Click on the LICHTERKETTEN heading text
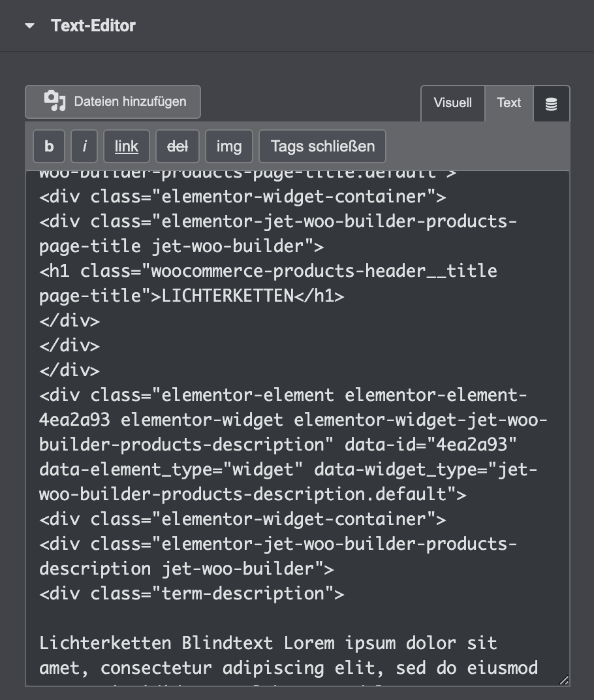The image size is (594, 700). (x=228, y=296)
